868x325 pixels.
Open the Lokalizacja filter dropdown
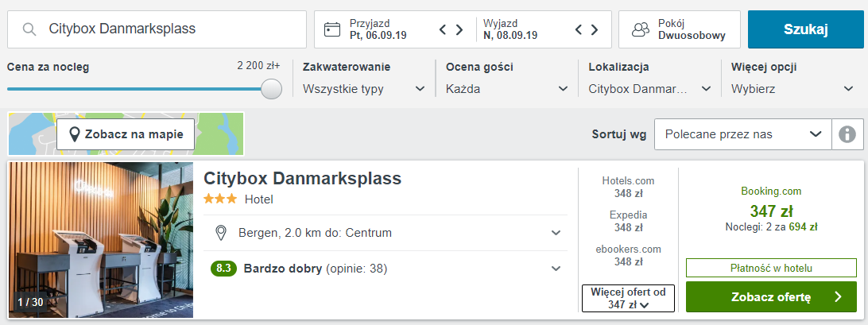(x=650, y=88)
